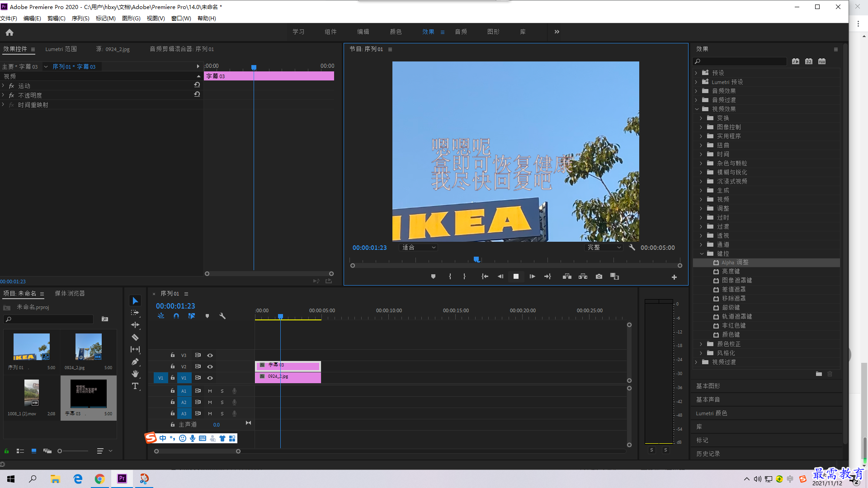The height and width of the screenshot is (488, 868).
Task: Open zoom level dropdown 适合
Action: pos(419,248)
